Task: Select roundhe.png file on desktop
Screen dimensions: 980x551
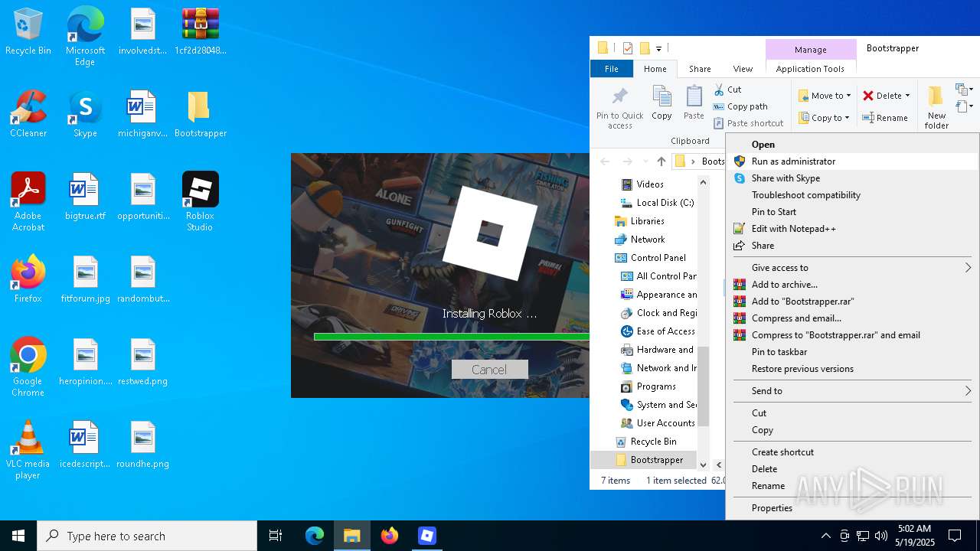Action: (142, 445)
